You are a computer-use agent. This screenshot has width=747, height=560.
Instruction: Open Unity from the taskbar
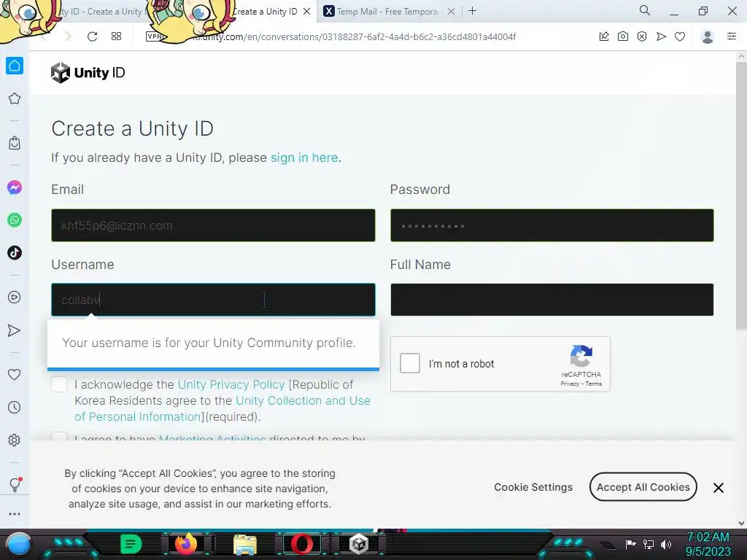point(359,544)
